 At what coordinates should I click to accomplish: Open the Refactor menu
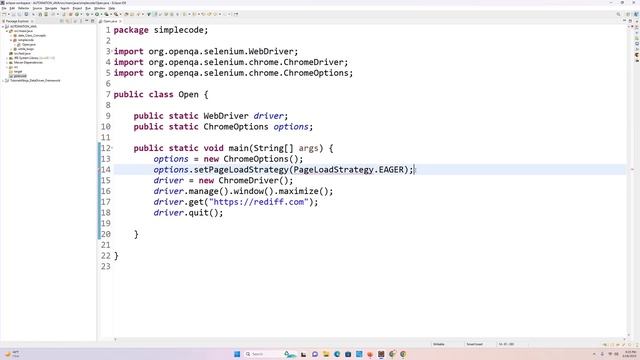[24, 8]
